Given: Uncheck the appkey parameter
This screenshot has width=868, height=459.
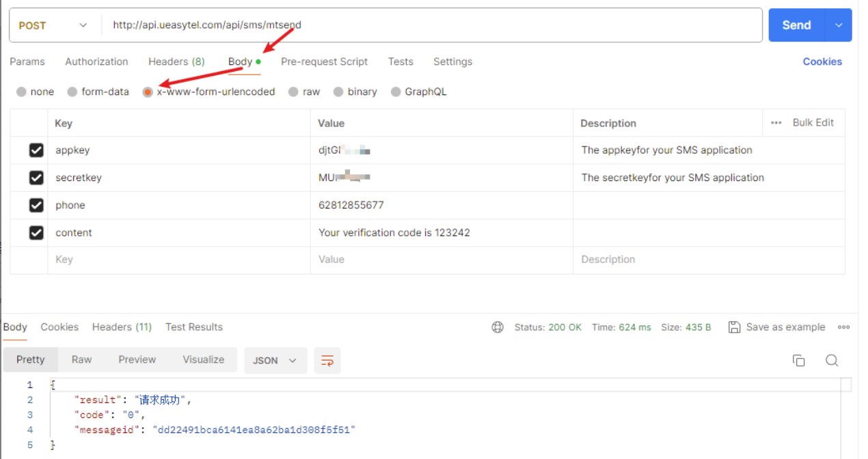Looking at the screenshot, I should 36,150.
